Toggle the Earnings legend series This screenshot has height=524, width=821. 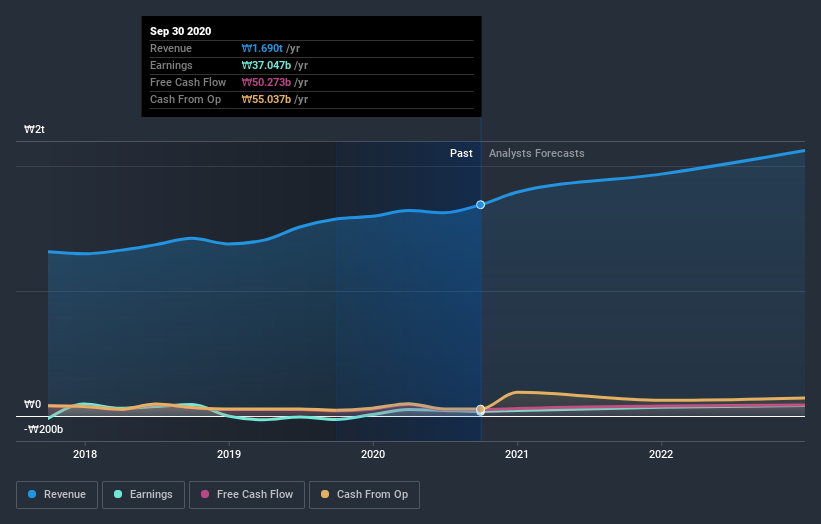[143, 495]
